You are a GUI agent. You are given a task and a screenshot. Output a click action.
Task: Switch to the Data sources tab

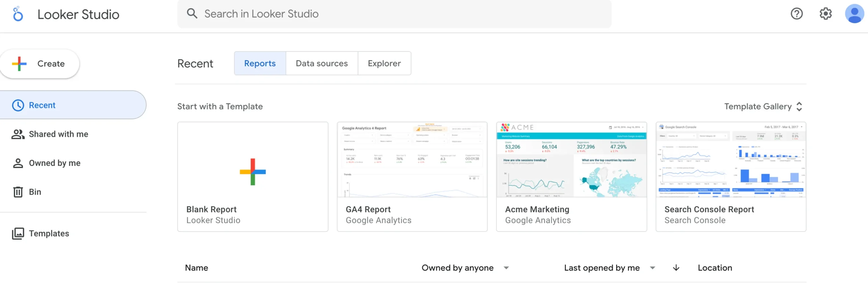322,63
